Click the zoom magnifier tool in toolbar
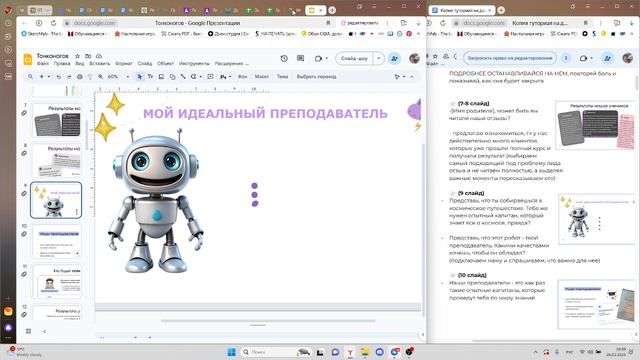The width and height of the screenshot is (640, 360). (100, 76)
